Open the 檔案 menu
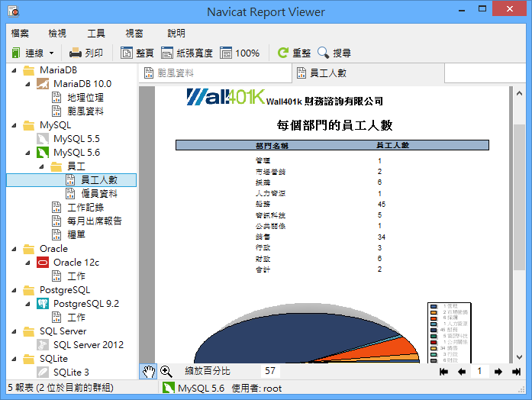The width and height of the screenshot is (532, 400). (x=20, y=34)
